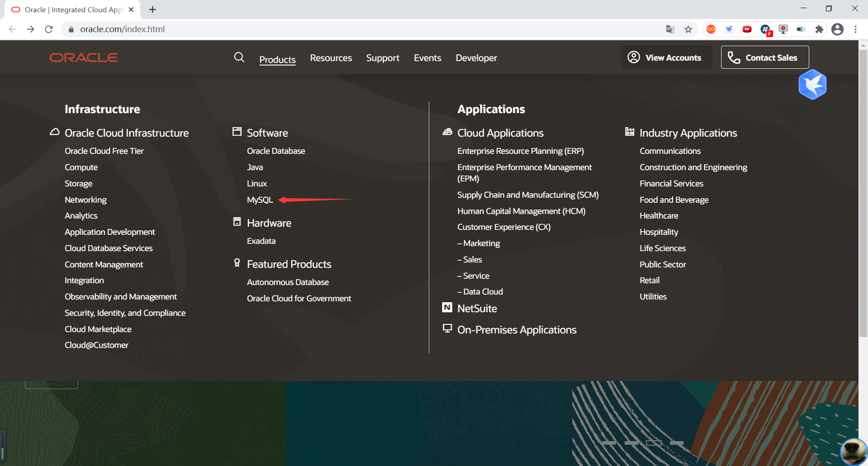
Task: Click the Oracle logo
Action: point(84,57)
